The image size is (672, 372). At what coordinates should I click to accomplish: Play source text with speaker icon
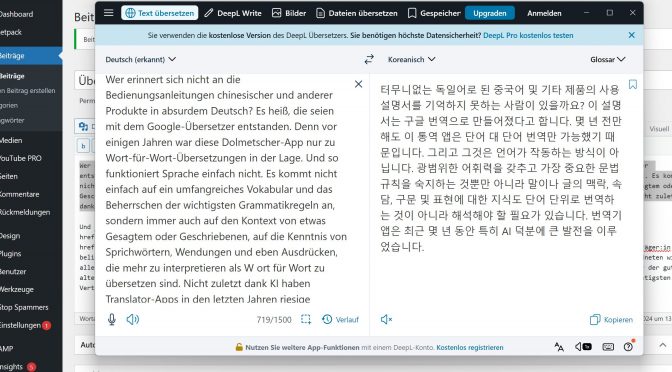tap(133, 319)
